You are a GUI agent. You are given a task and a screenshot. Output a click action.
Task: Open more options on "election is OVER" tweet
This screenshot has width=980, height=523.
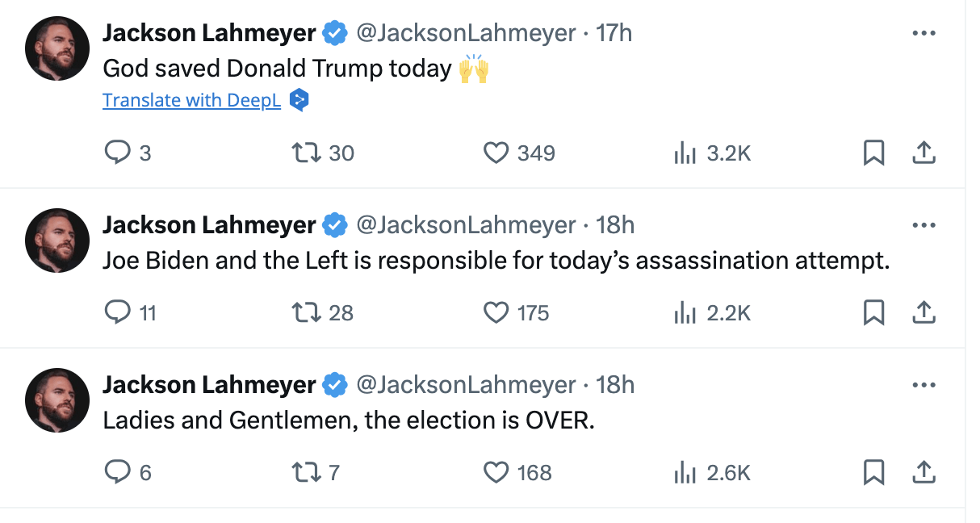tap(923, 385)
